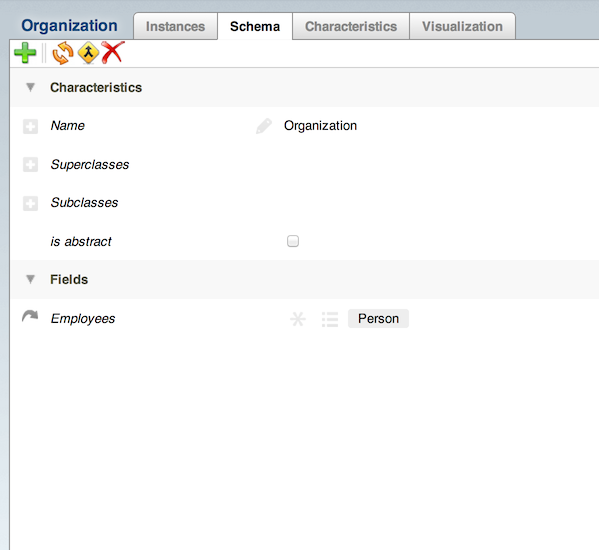Click the Subclasses label
The image size is (599, 550).
tap(84, 202)
